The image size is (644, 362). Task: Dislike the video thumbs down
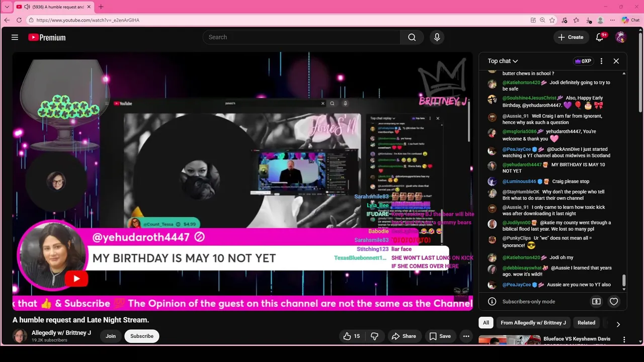(x=374, y=336)
